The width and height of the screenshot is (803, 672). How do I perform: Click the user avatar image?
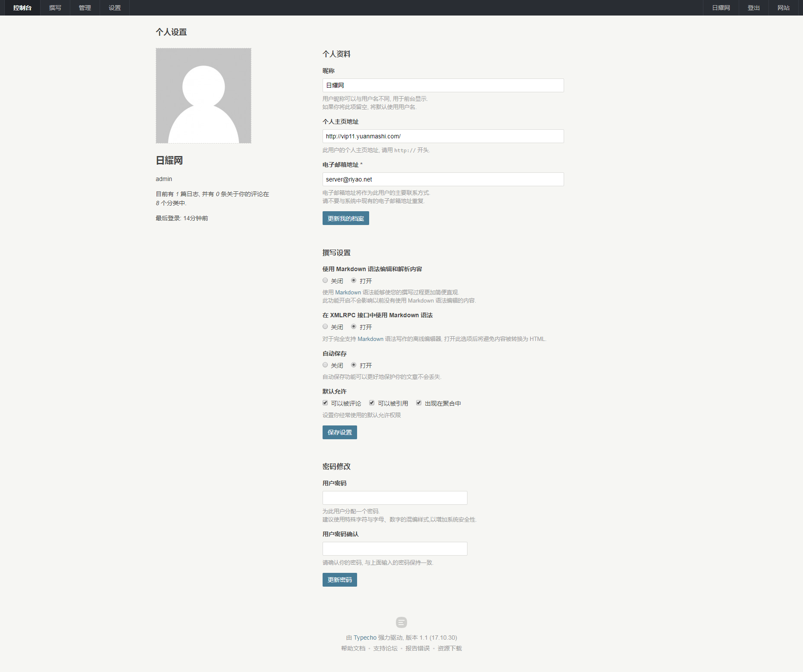203,96
